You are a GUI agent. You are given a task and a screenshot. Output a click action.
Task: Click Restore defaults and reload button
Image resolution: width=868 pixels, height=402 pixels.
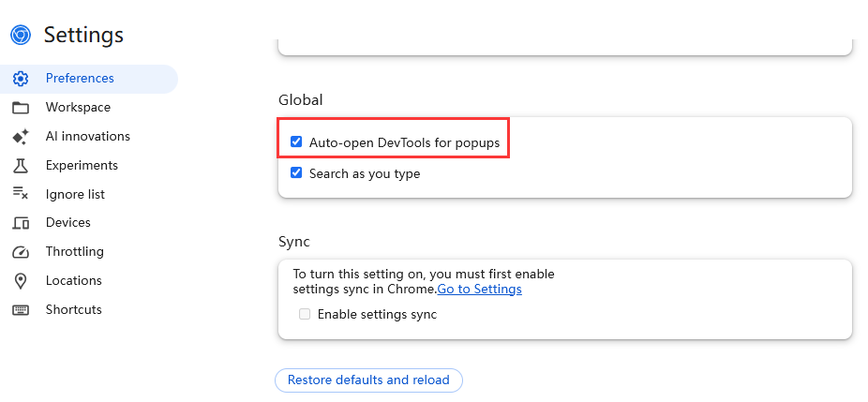point(368,380)
